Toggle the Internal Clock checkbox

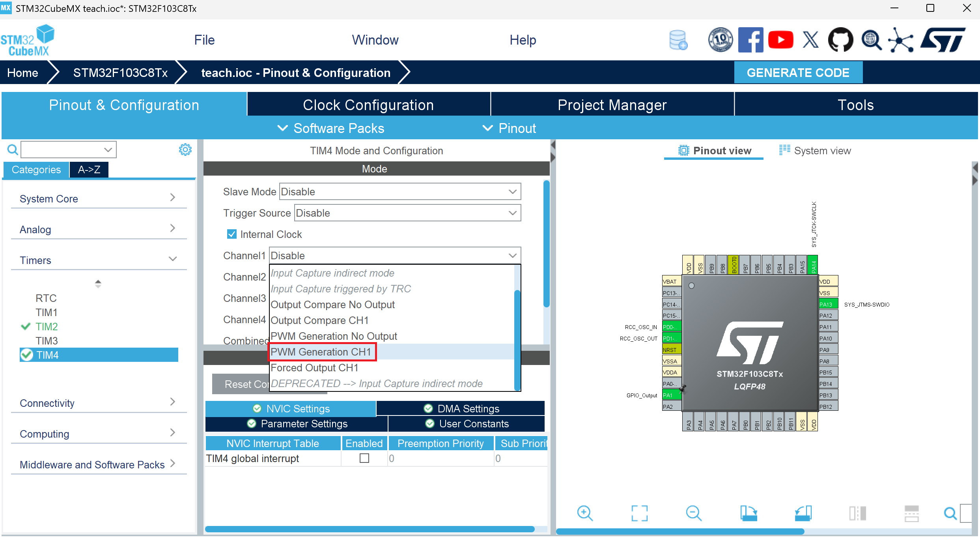tap(232, 234)
